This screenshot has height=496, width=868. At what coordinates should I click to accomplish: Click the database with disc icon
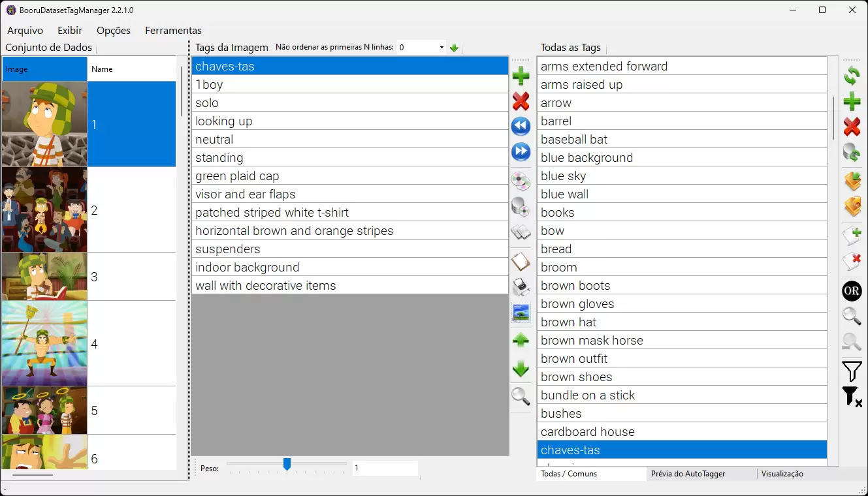tap(521, 206)
